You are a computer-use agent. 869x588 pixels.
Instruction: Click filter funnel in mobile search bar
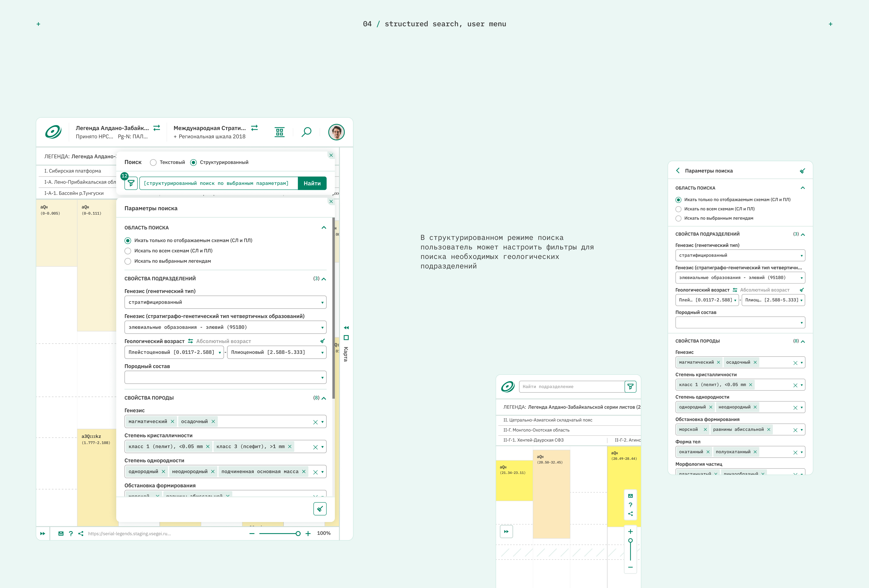click(x=631, y=386)
